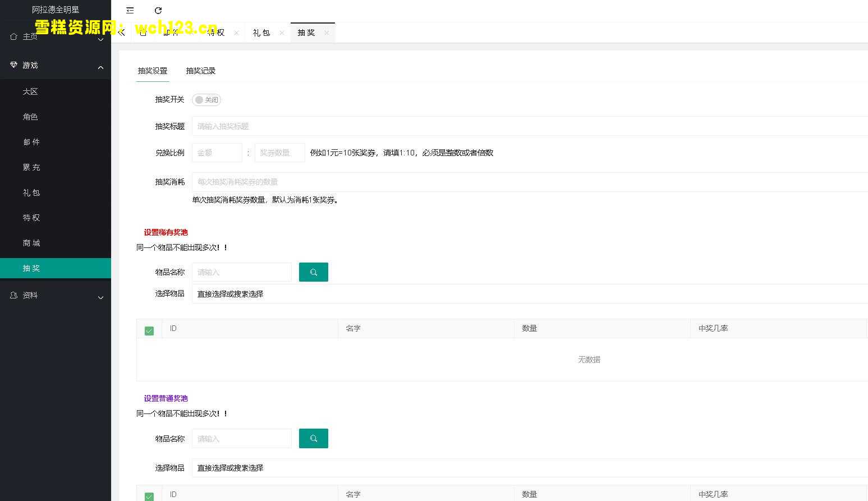This screenshot has height=501, width=868.
Task: Switch to the 特权 page tab
Action: [x=216, y=33]
